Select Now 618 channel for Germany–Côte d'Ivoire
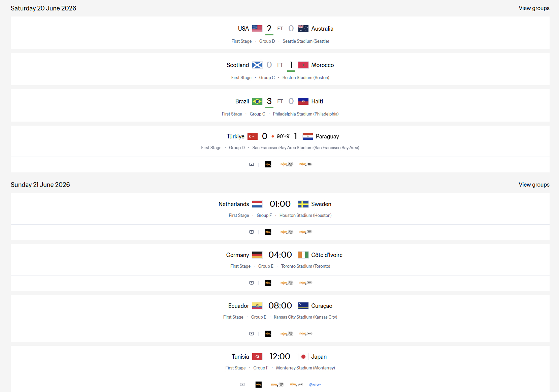This screenshot has width=559, height=392. (306, 283)
